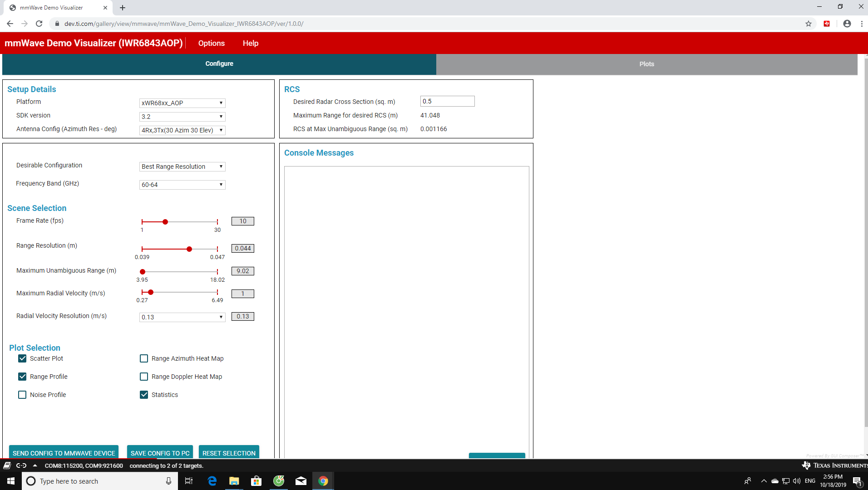868x490 pixels.
Task: Open the volume speaker icon
Action: (797, 481)
